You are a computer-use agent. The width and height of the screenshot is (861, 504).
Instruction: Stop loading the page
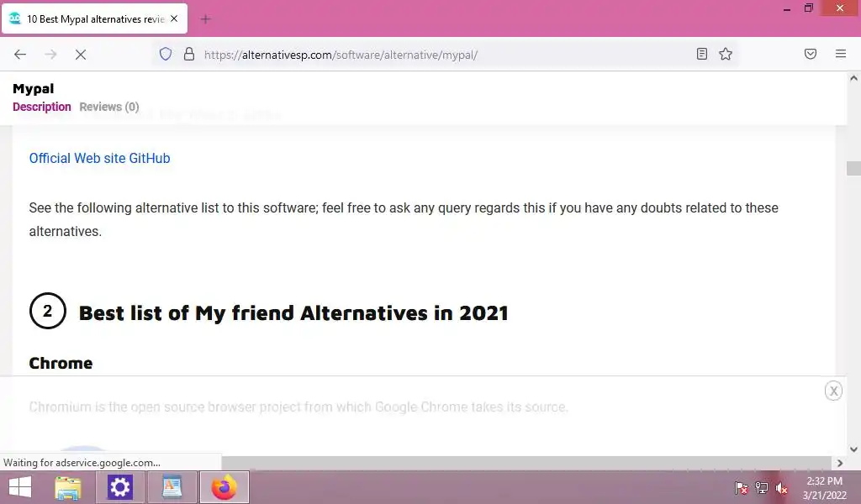click(81, 55)
